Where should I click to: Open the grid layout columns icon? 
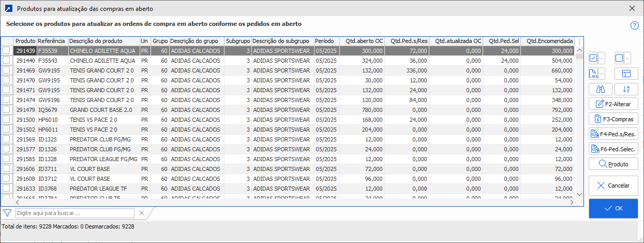(626, 74)
